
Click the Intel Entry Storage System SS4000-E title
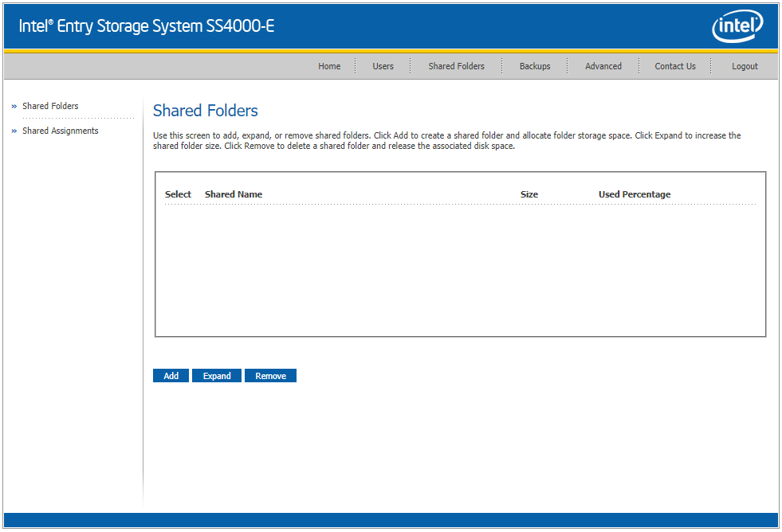[x=147, y=26]
